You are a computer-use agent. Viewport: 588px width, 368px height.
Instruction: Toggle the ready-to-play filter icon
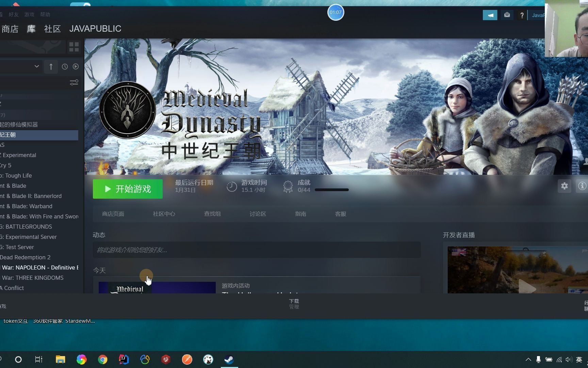pyautogui.click(x=76, y=67)
